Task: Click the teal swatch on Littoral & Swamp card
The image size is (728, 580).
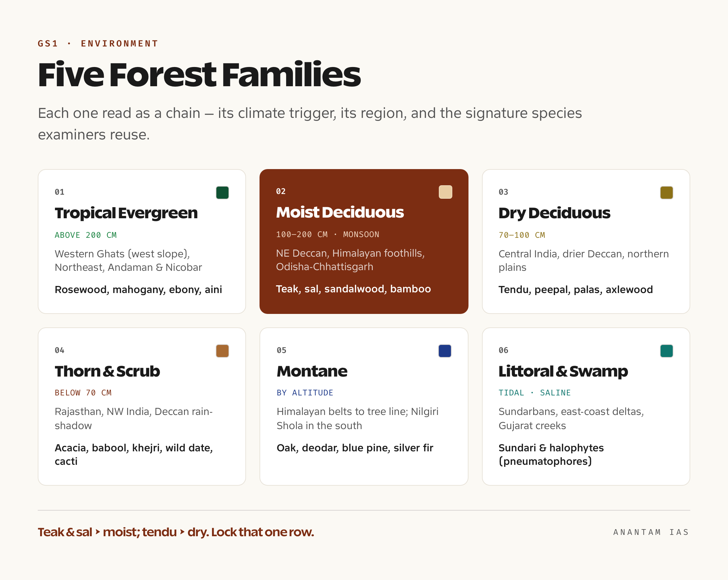Action: pos(666,351)
